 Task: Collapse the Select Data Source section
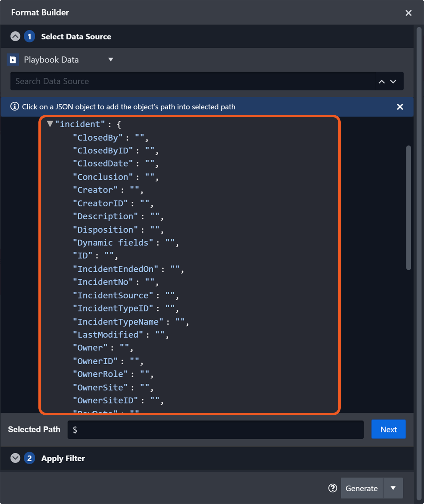(x=15, y=37)
